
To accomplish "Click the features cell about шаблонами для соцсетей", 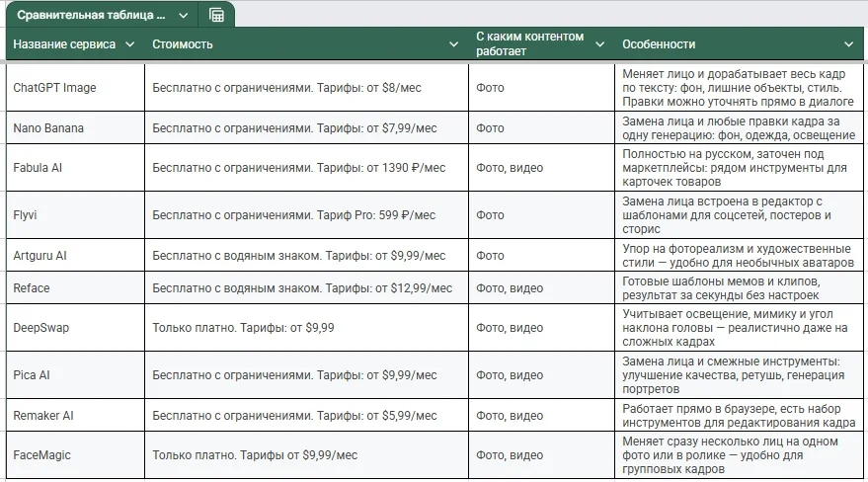I will tap(739, 215).
